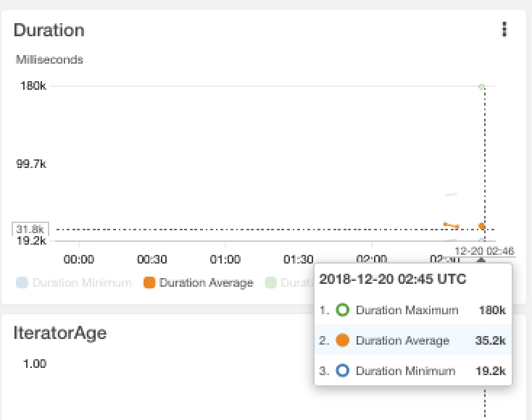This screenshot has height=420, width=532.
Task: Click the tooltip header 2018-12-20 02:45 UTC
Action: pyautogui.click(x=393, y=279)
